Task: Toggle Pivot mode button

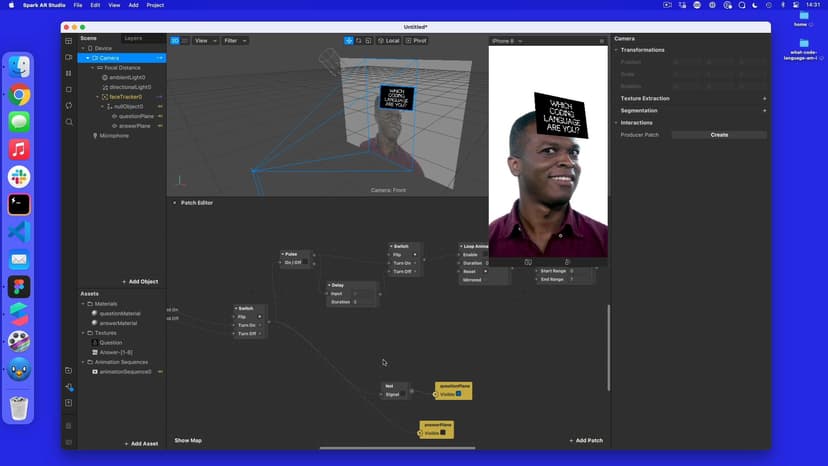Action: tap(416, 41)
